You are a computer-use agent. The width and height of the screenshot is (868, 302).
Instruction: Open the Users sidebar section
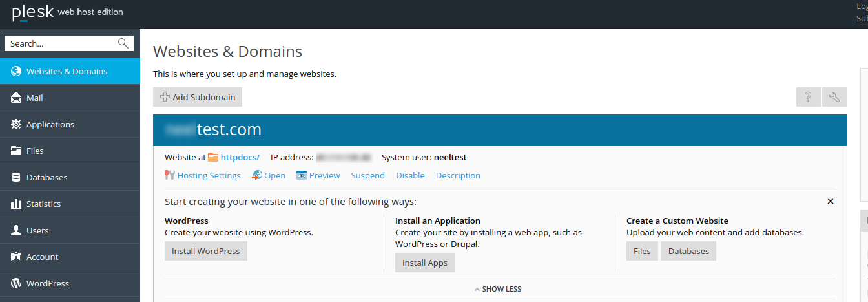pyautogui.click(x=37, y=230)
